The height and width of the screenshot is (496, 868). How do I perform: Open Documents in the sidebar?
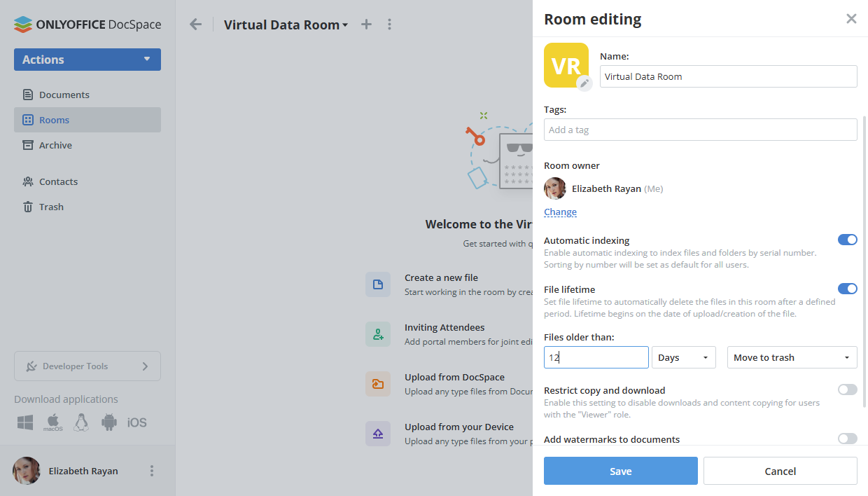tap(87, 95)
